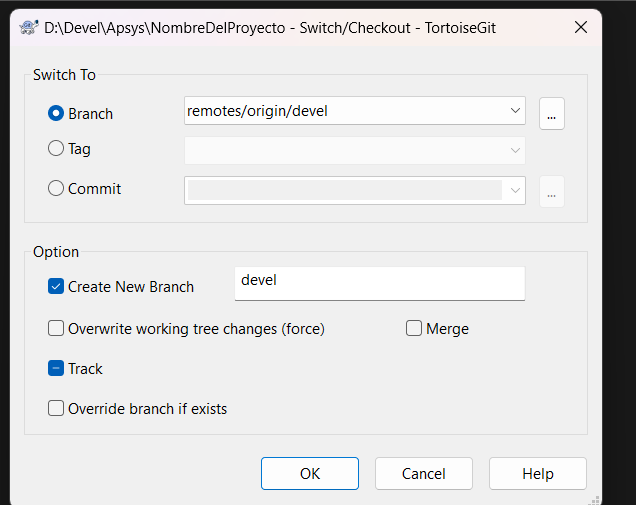Check the Merge option
Image resolution: width=636 pixels, height=505 pixels.
(x=414, y=329)
